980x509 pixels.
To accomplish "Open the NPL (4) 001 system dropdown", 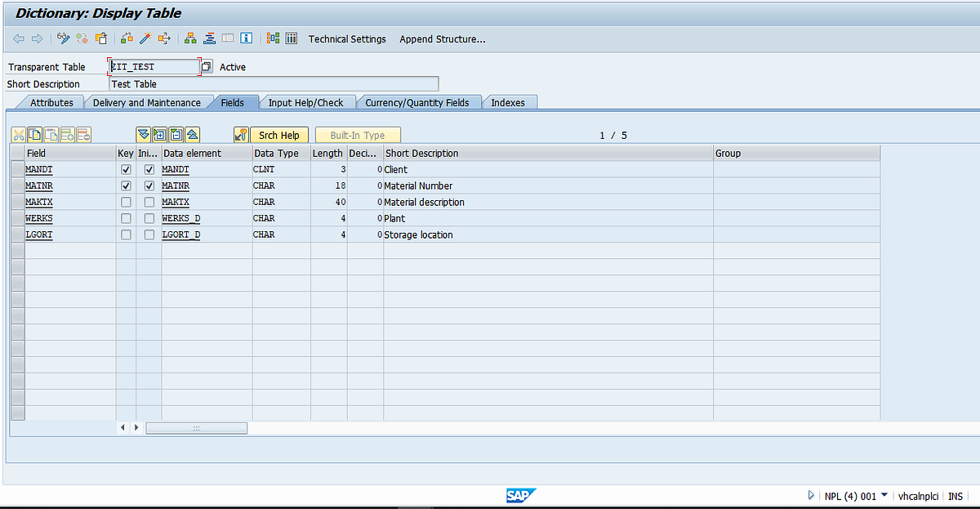I will coord(854,495).
